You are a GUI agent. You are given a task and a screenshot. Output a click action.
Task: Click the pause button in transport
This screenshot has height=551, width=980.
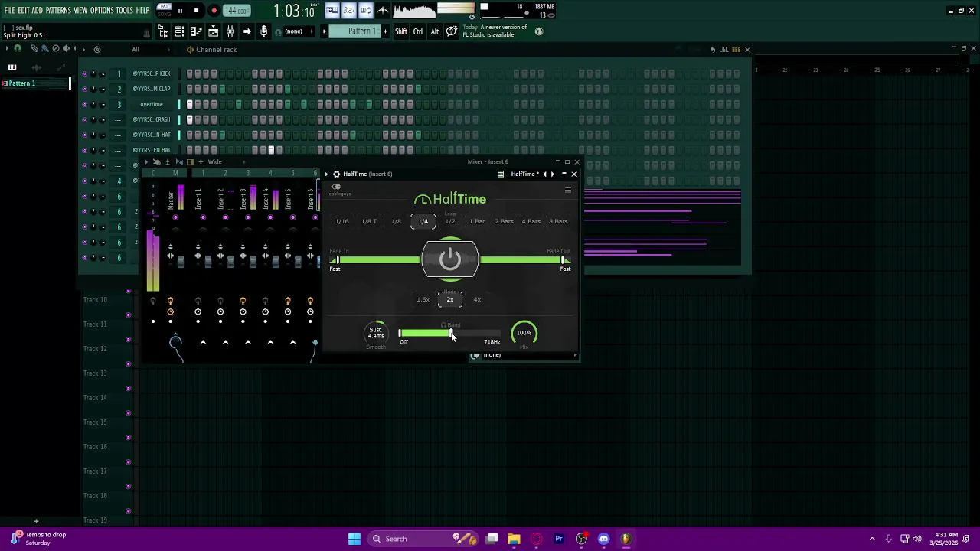180,11
